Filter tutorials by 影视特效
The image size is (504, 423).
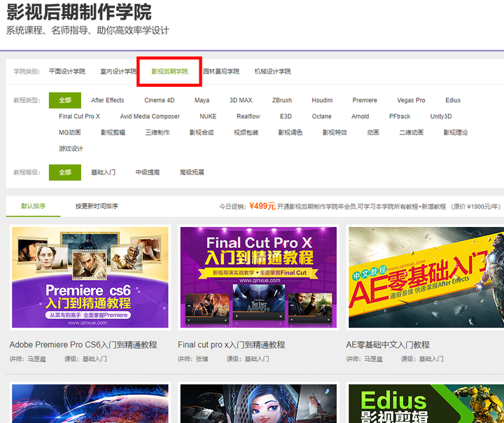click(x=335, y=132)
